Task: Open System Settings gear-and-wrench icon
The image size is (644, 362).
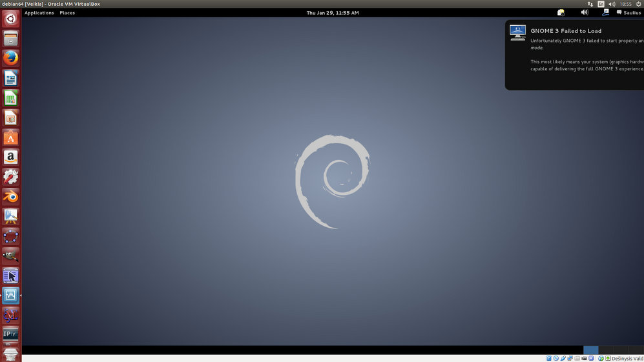Action: pyautogui.click(x=10, y=176)
